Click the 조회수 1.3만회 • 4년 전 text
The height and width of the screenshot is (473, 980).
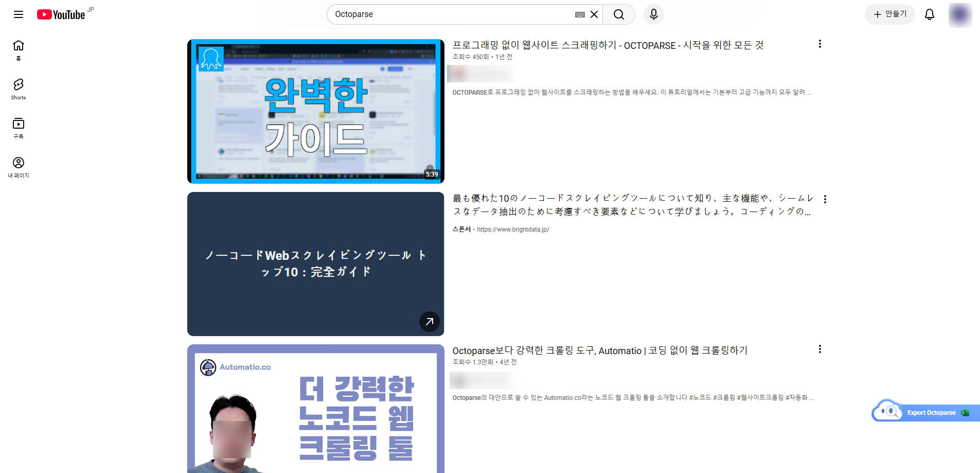[x=484, y=362]
